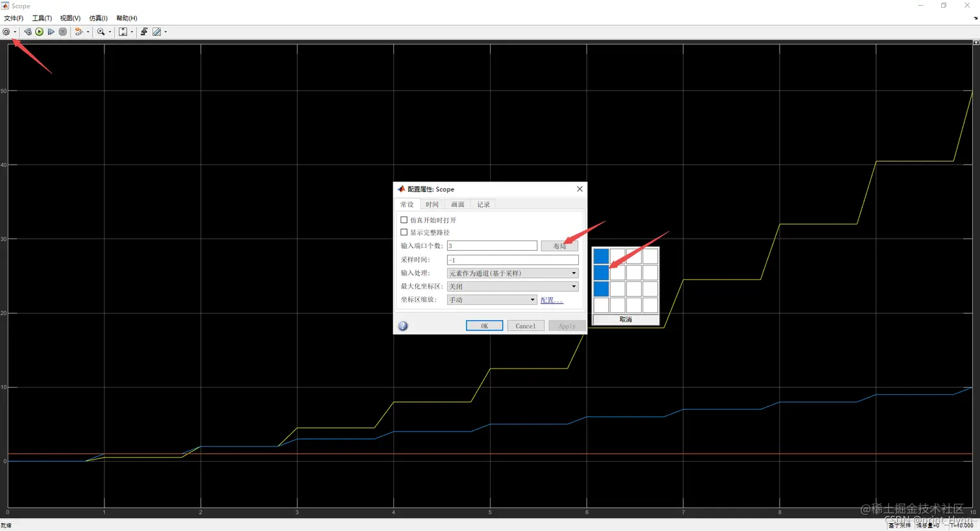This screenshot has height=531, width=980.
Task: Select the second-row blue layout grid cell
Action: (x=601, y=272)
